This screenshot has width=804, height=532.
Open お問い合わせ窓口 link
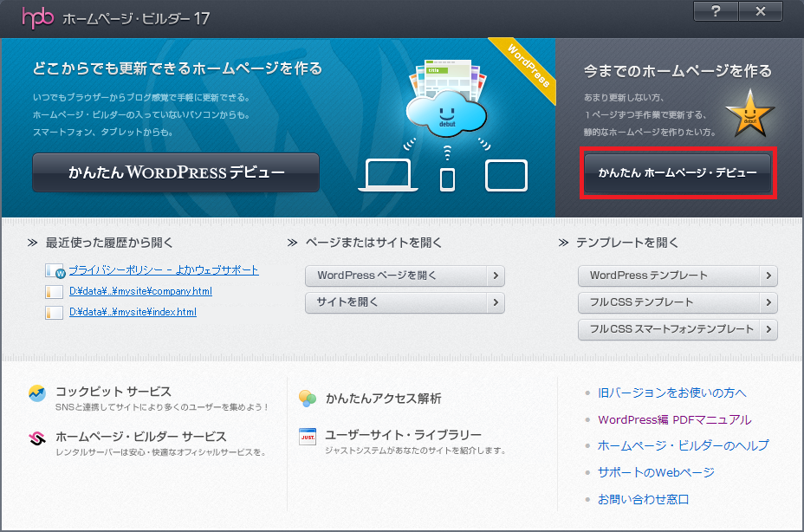643,499
